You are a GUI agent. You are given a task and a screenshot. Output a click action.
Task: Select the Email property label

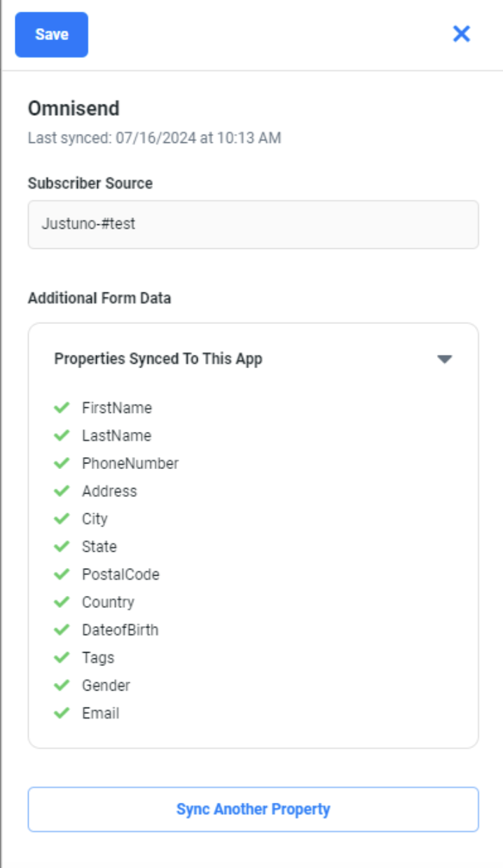(100, 713)
